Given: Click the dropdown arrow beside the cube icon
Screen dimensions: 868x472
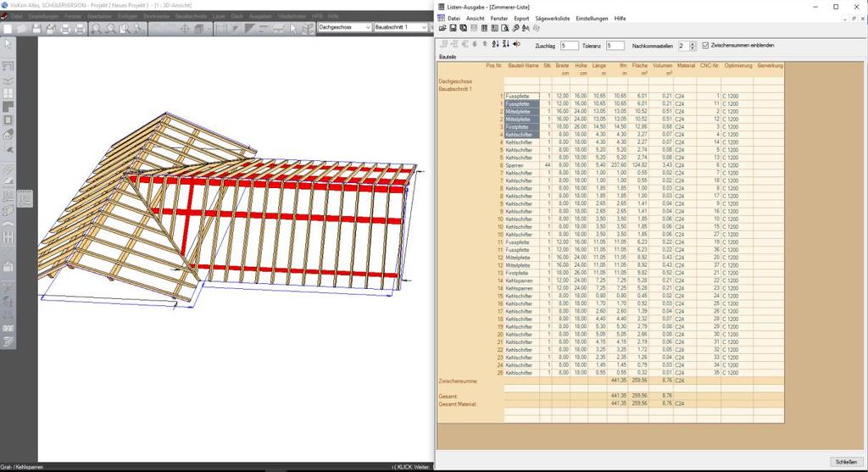Looking at the screenshot, I should (208, 29).
